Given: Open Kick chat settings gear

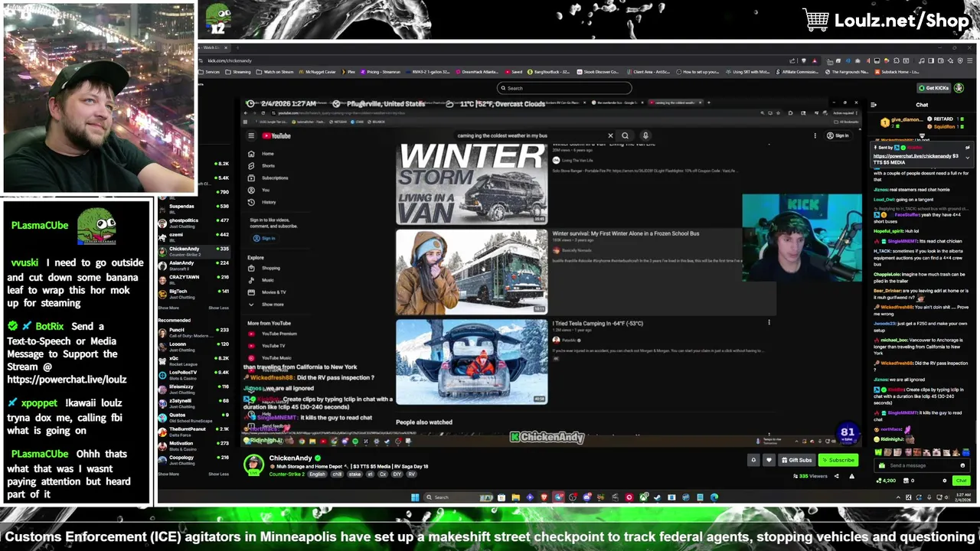Looking at the screenshot, I should [945, 481].
